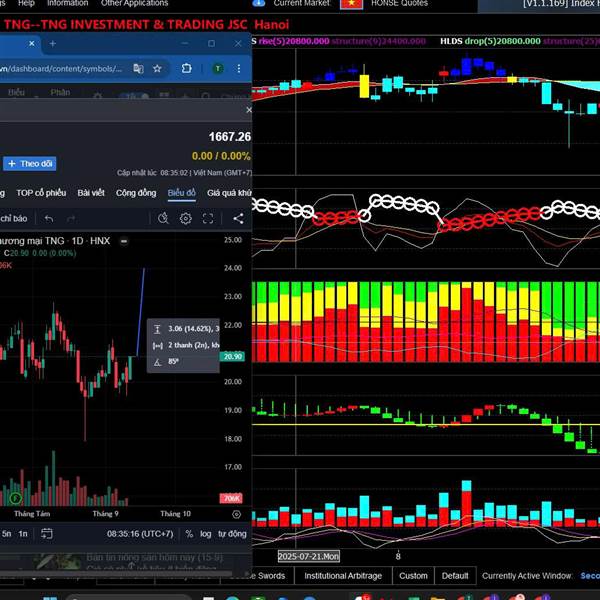Image resolution: width=600 pixels, height=600 pixels.
Task: Open a new browser tab with plus
Action: 52,44
